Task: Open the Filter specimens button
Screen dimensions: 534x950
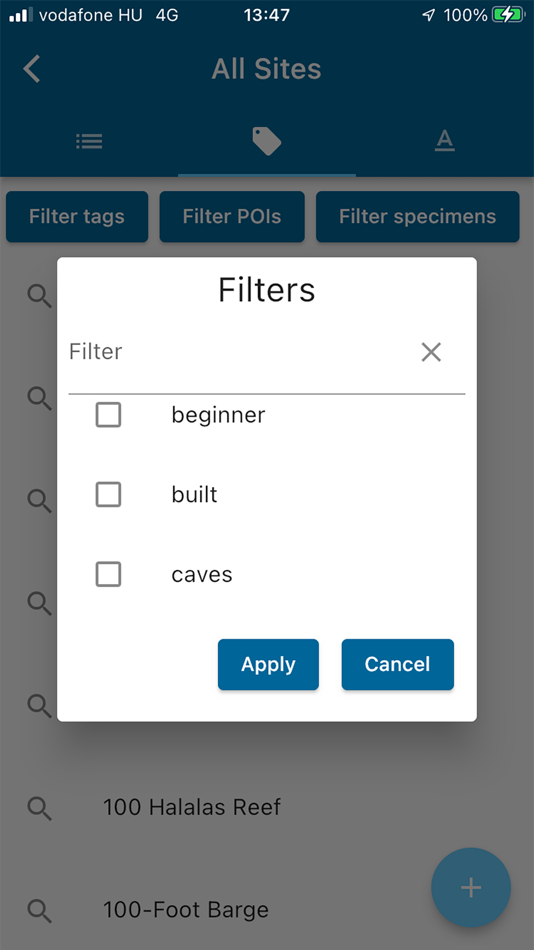Action: pos(418,217)
